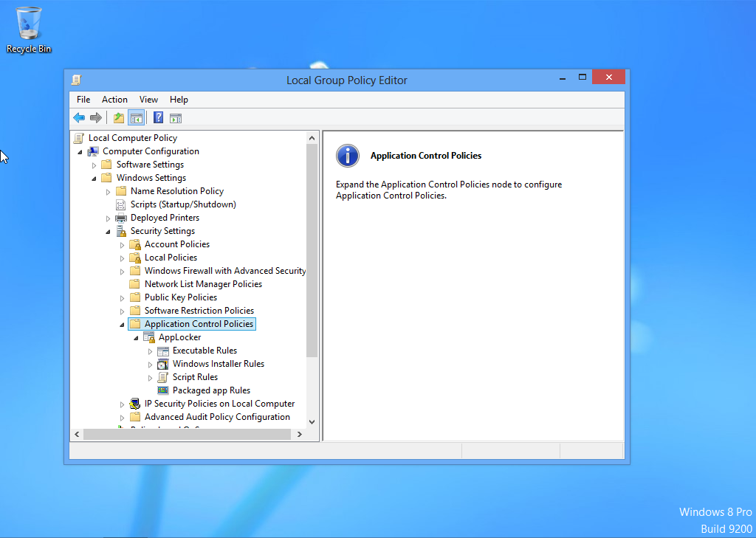The width and height of the screenshot is (756, 538).
Task: Click the Back arrow toolbar icon
Action: coord(79,117)
